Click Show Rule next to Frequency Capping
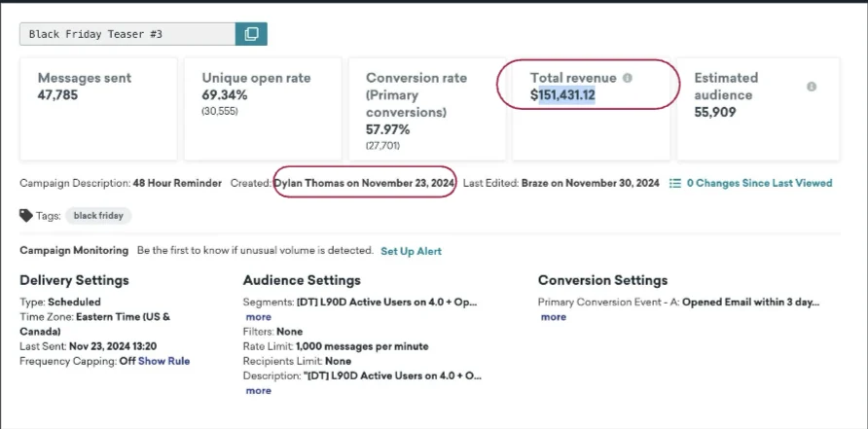Screen dimensions: 868x429 pos(163,361)
